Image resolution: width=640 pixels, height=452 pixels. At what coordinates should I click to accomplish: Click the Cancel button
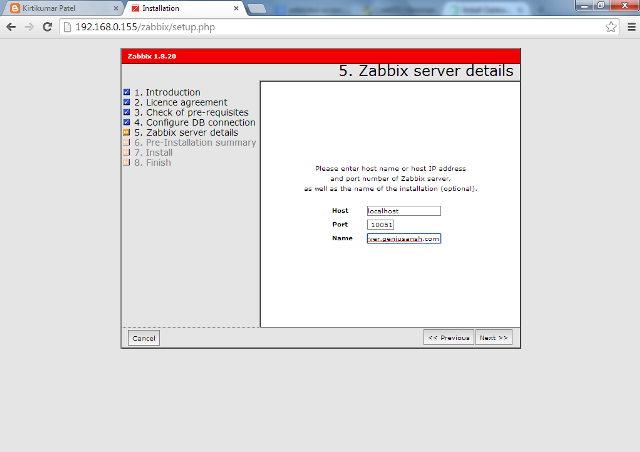coord(144,338)
